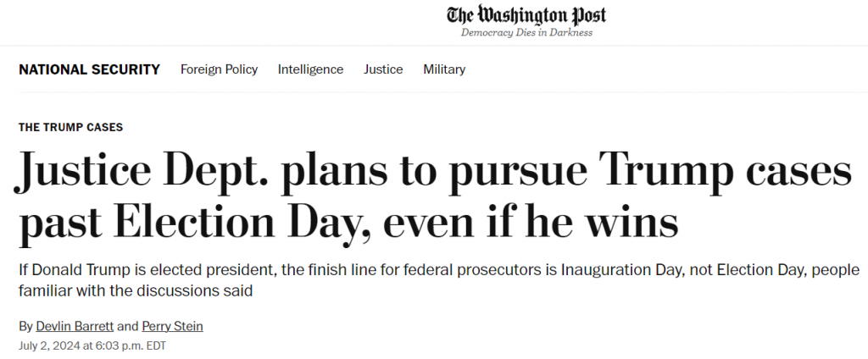Navigate to the Military subsection
Screen dimensions: 868x359
point(444,69)
